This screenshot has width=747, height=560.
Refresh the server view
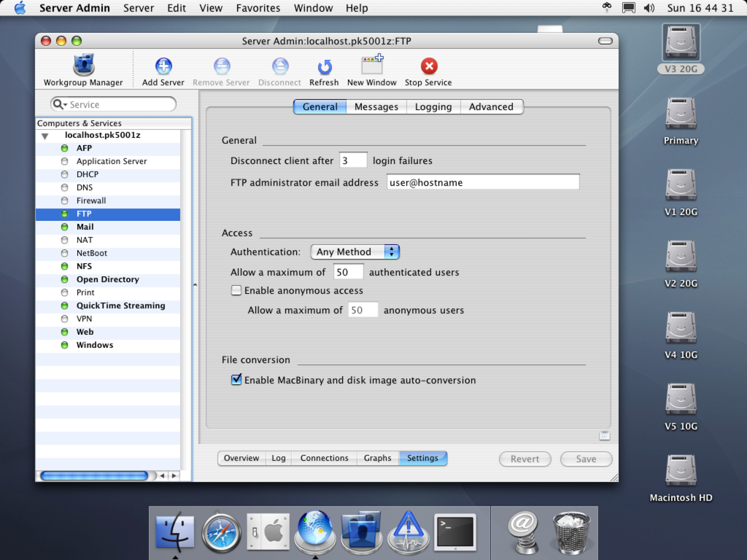324,71
